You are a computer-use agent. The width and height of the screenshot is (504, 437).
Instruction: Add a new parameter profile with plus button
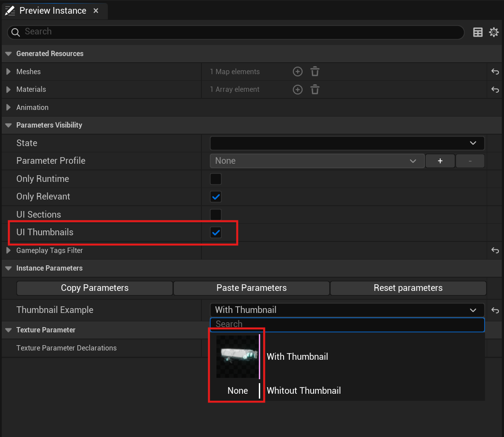click(x=440, y=161)
